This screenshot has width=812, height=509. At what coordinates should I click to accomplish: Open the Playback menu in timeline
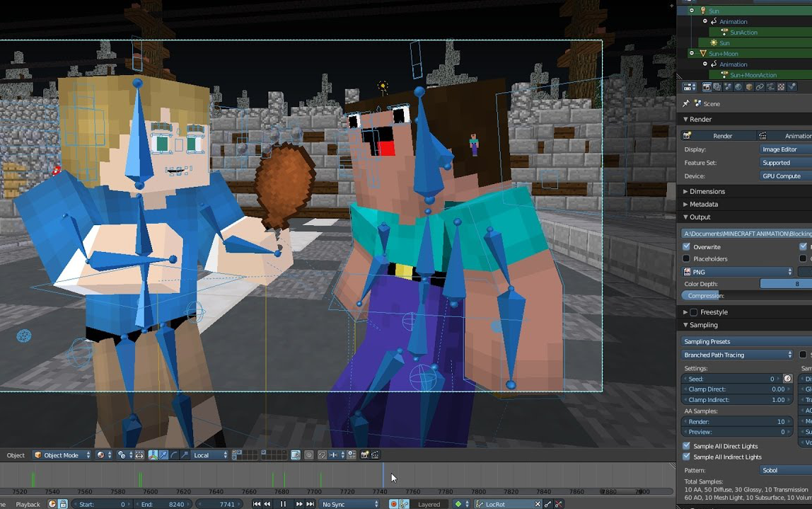tap(28, 504)
